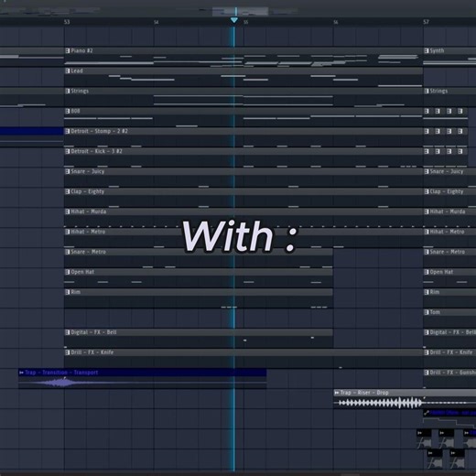Jump to bar 57 on the timeline ruler
The width and height of the screenshot is (476, 476).
[426, 22]
